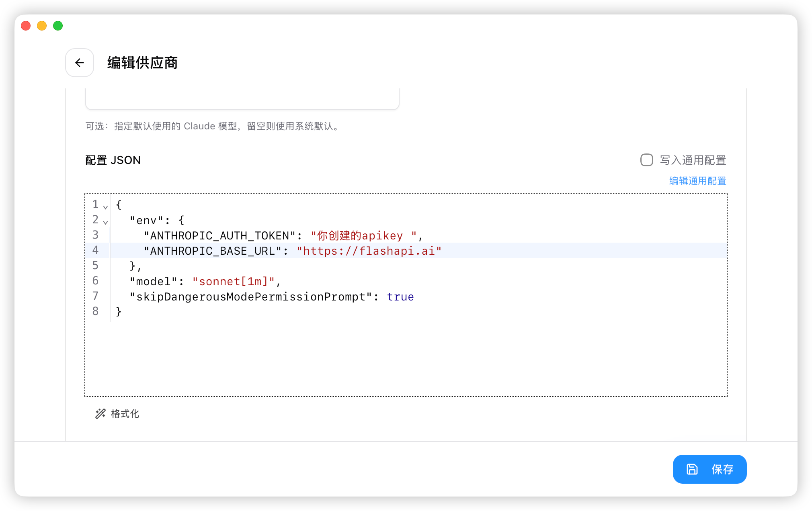Click the floppy disk save icon
812x511 pixels.
pyautogui.click(x=692, y=469)
